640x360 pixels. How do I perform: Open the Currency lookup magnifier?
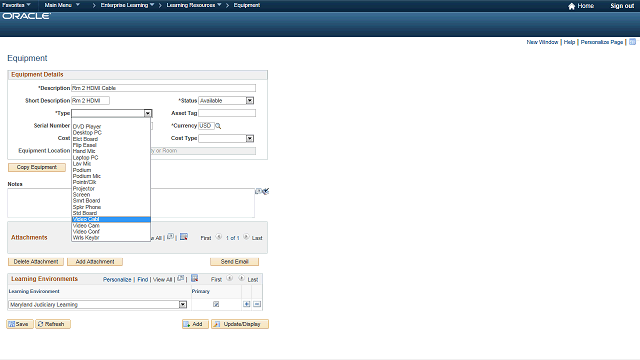218,126
